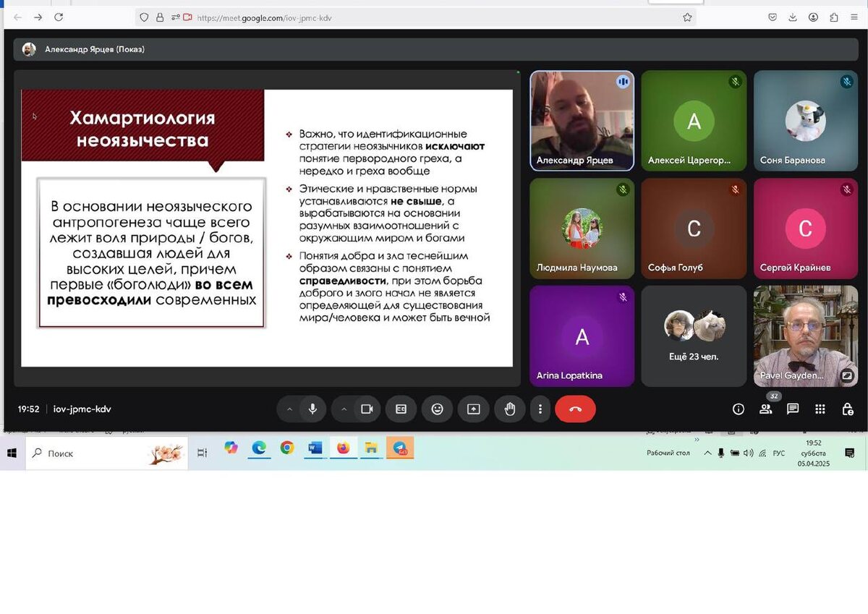Click the padlock site info icon
This screenshot has height=614, width=868.
pos(160,17)
